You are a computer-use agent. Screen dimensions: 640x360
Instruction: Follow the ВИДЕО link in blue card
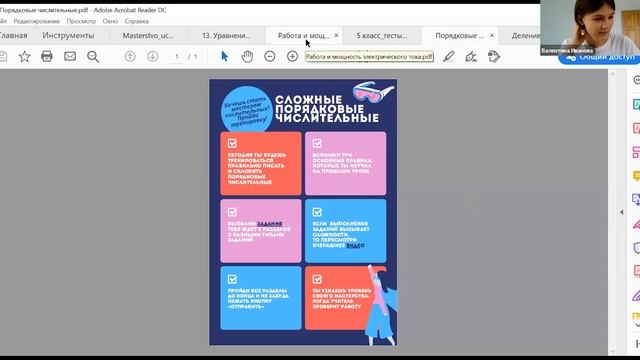coord(355,245)
